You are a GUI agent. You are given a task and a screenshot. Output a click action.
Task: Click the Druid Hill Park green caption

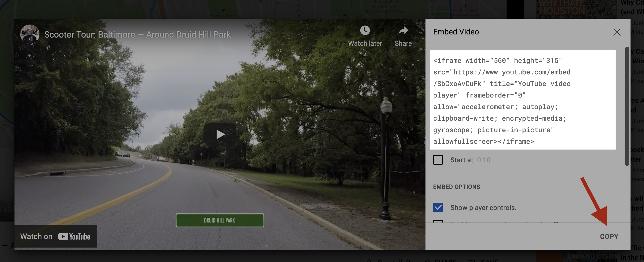pyautogui.click(x=219, y=220)
